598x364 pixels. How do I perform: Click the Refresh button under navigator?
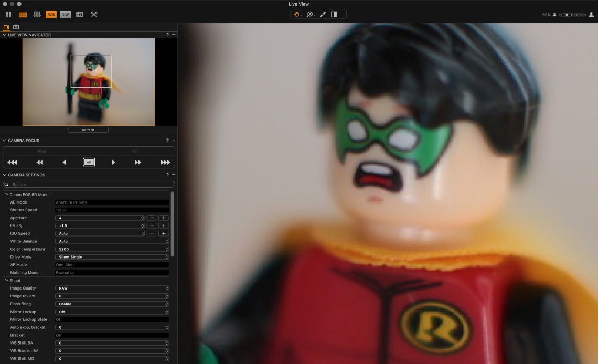[x=88, y=130]
